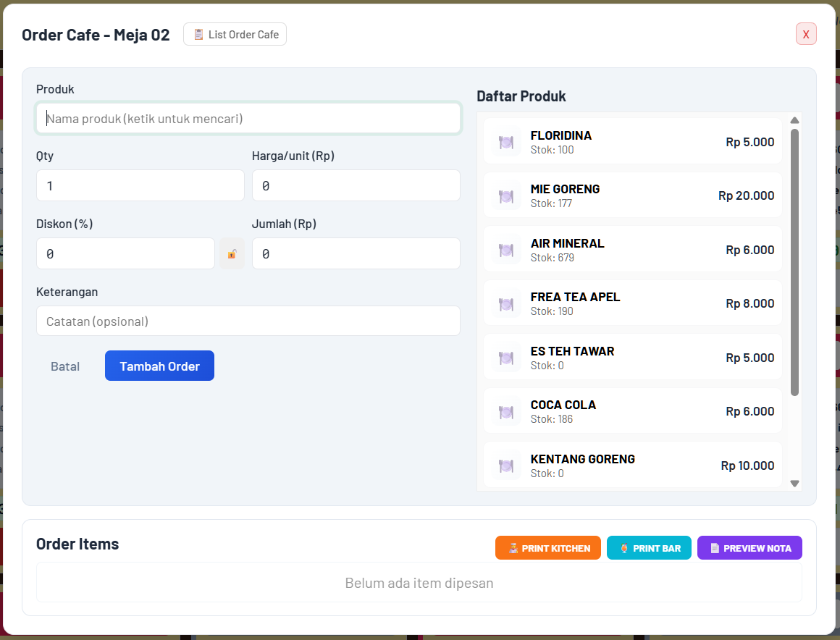Click the plate icon beside ES TEH TAWAR
The width and height of the screenshot is (840, 640).
(x=506, y=358)
